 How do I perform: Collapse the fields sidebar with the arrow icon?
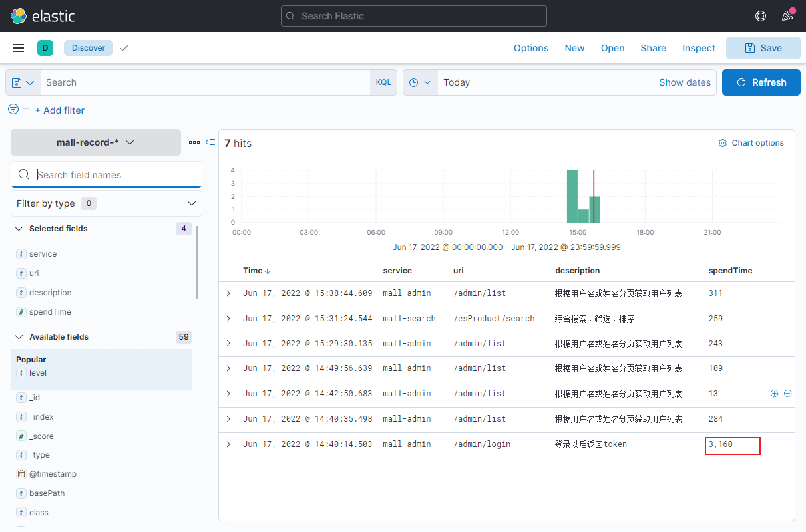coord(210,142)
